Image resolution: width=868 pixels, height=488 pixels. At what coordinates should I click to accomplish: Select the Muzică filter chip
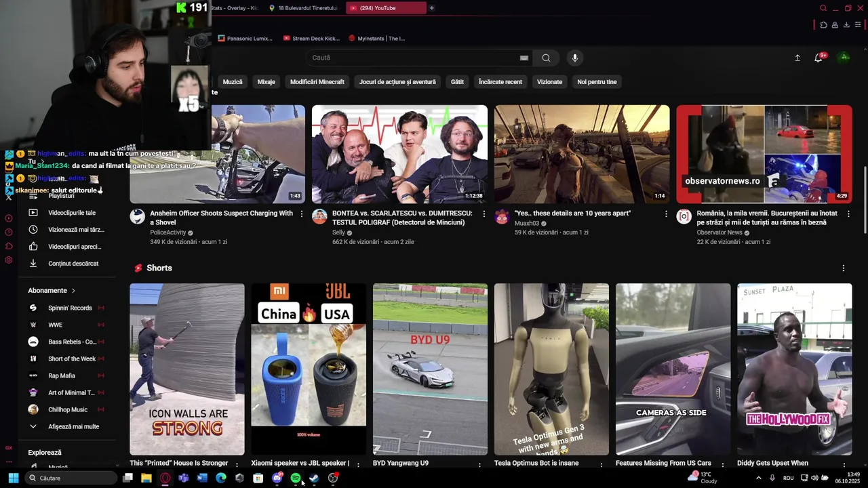(233, 82)
